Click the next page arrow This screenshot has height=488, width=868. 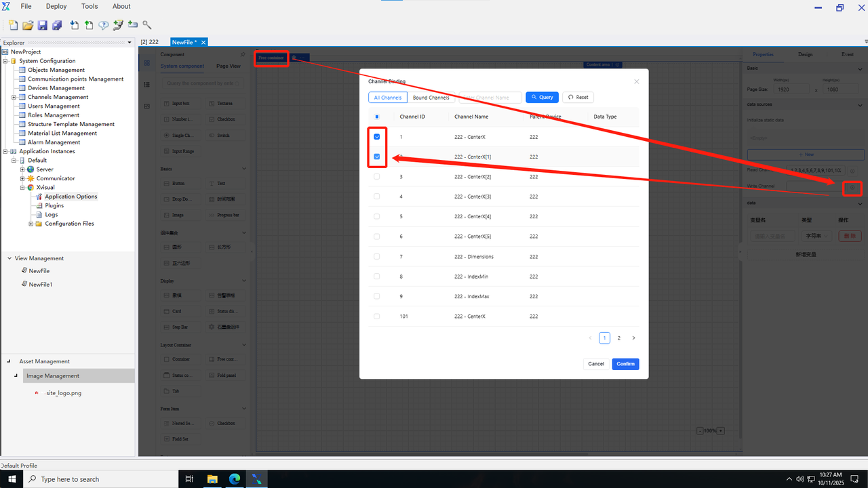click(x=634, y=338)
